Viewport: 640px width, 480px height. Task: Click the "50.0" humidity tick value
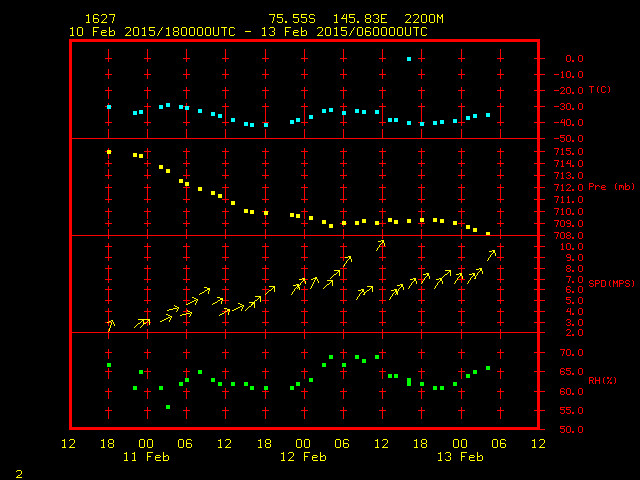(571, 430)
